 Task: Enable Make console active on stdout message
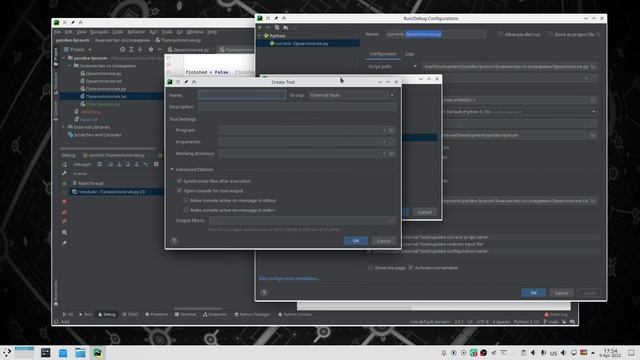click(x=186, y=200)
